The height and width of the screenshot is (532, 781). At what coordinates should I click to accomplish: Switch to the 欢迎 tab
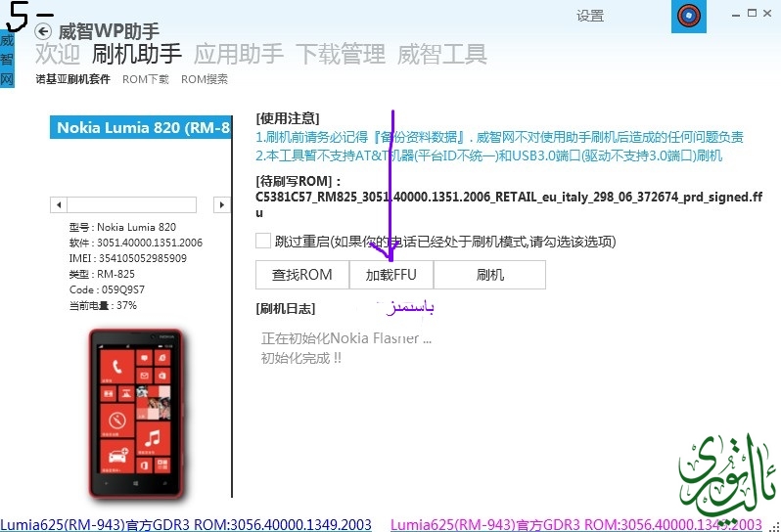click(x=58, y=54)
